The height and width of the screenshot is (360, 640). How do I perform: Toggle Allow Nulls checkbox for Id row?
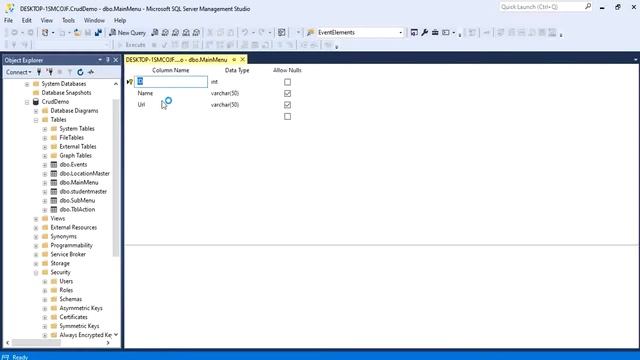point(287,82)
